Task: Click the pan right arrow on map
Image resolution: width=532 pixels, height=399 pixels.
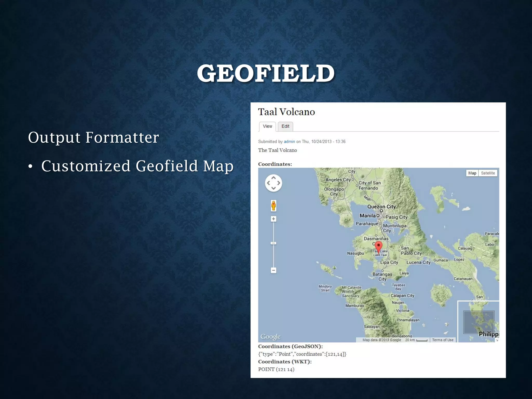Action: click(279, 183)
